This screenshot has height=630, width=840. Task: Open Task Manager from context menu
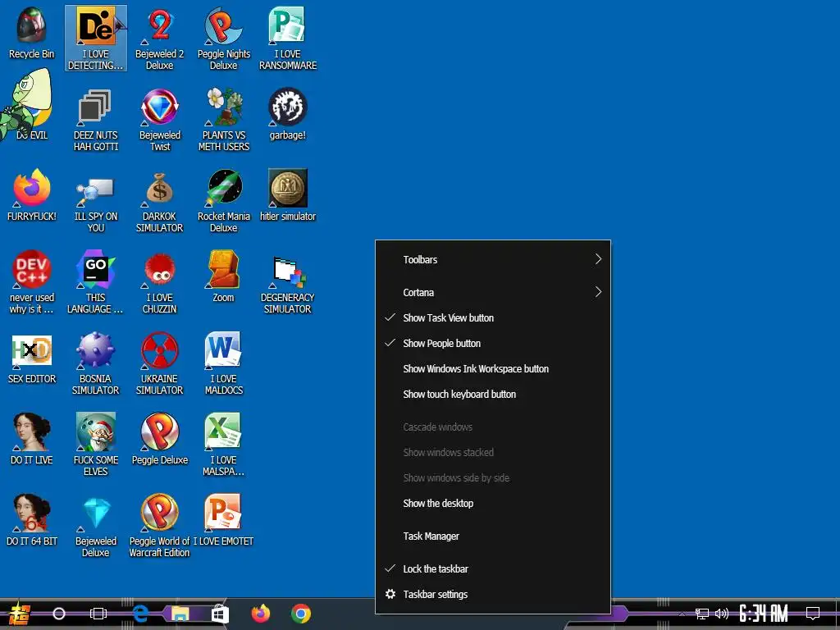click(x=493, y=536)
